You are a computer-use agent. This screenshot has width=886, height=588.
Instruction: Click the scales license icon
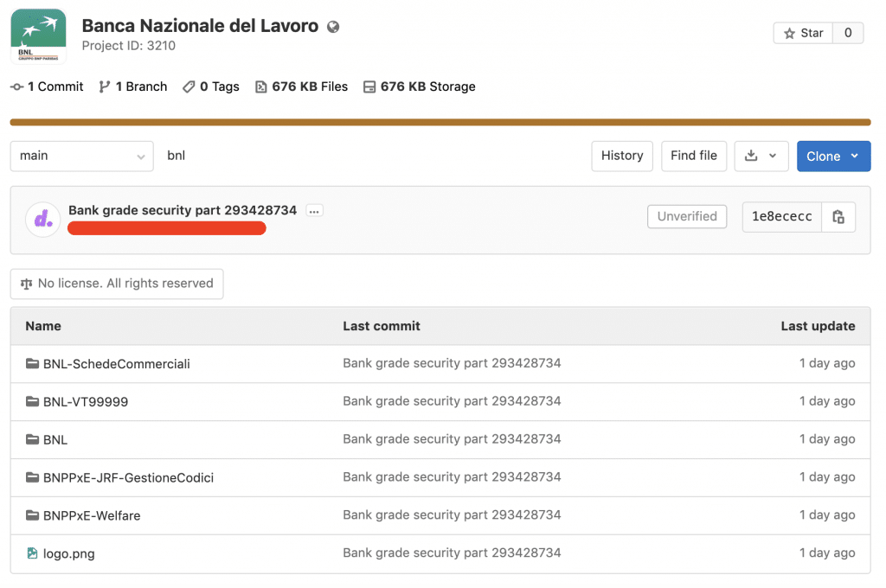coord(27,284)
